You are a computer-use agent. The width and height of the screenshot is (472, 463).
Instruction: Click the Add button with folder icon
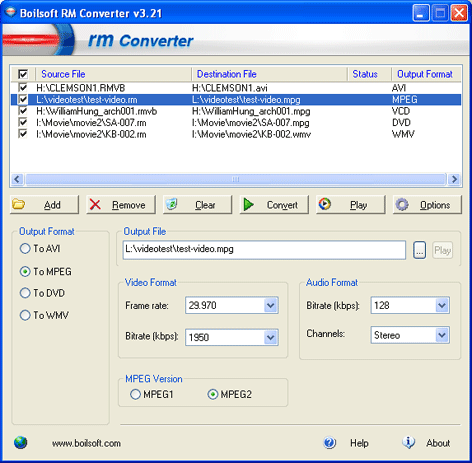[x=44, y=205]
